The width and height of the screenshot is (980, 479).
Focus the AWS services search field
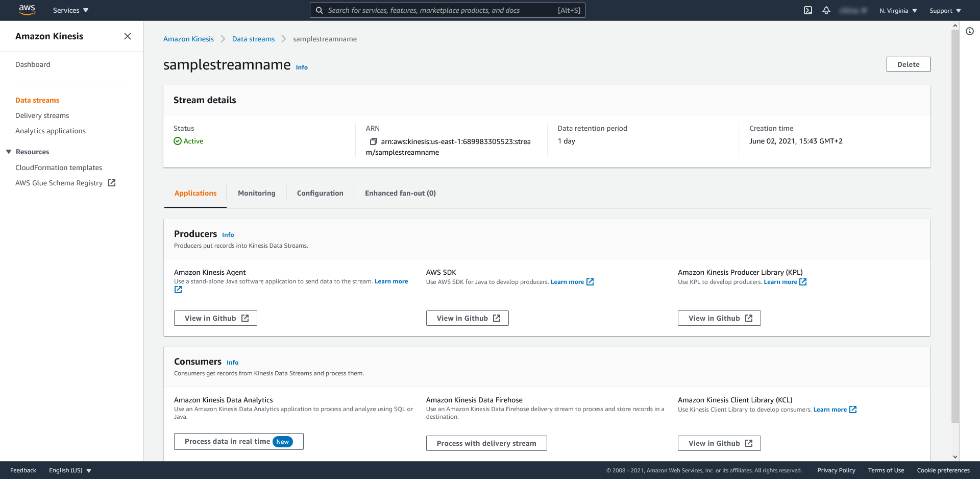[447, 10]
